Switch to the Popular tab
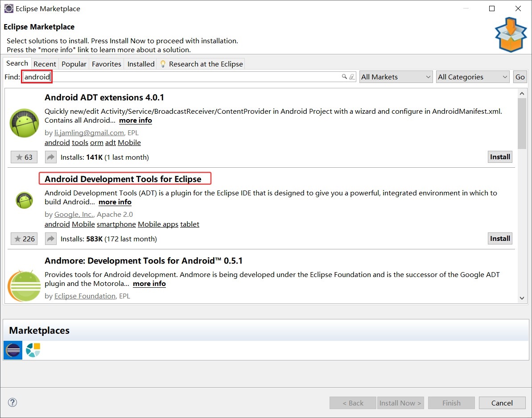This screenshot has width=532, height=418. (74, 64)
